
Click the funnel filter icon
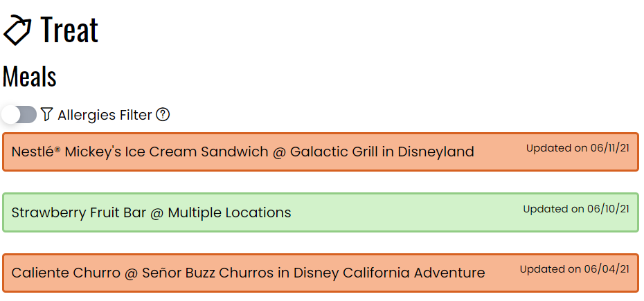tap(47, 115)
